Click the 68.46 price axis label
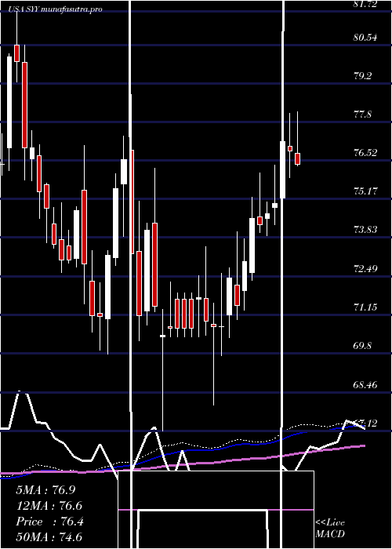 [365, 384]
